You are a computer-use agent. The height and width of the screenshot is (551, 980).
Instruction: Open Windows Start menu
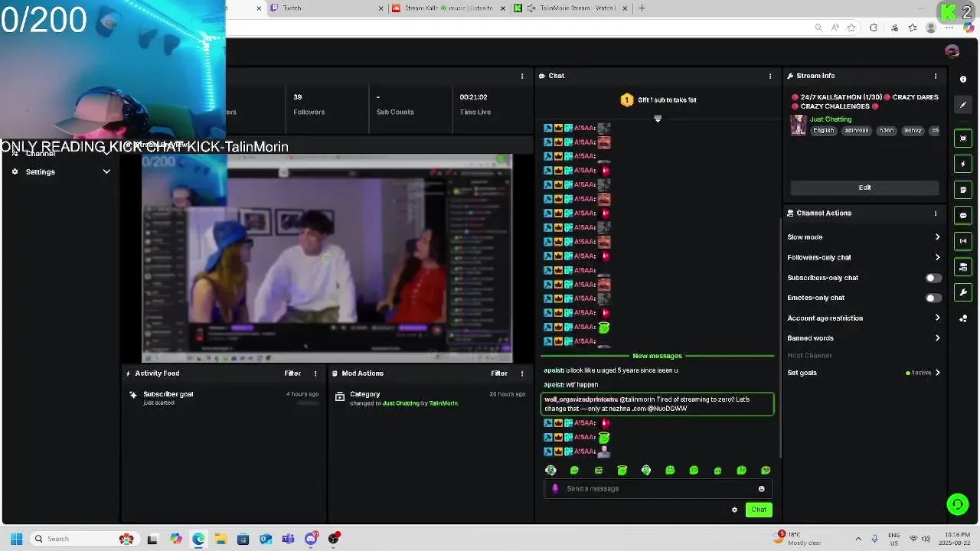[x=16, y=539]
